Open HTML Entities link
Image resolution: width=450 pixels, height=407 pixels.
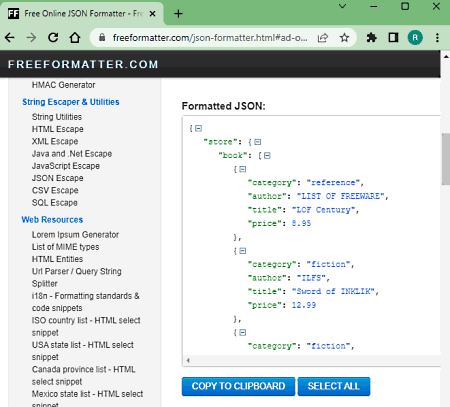[x=57, y=259]
